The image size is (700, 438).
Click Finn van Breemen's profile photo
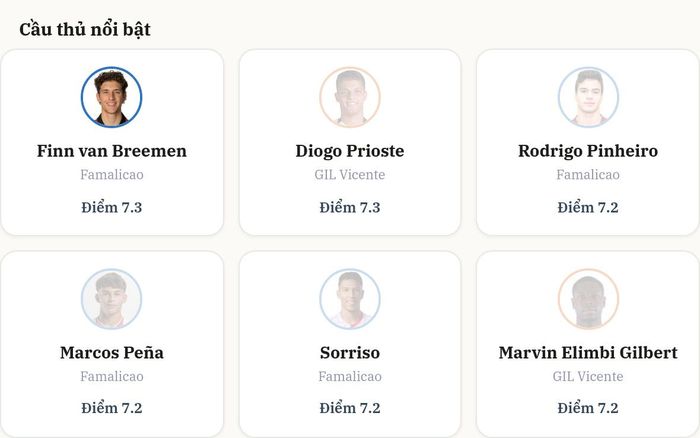(x=112, y=97)
